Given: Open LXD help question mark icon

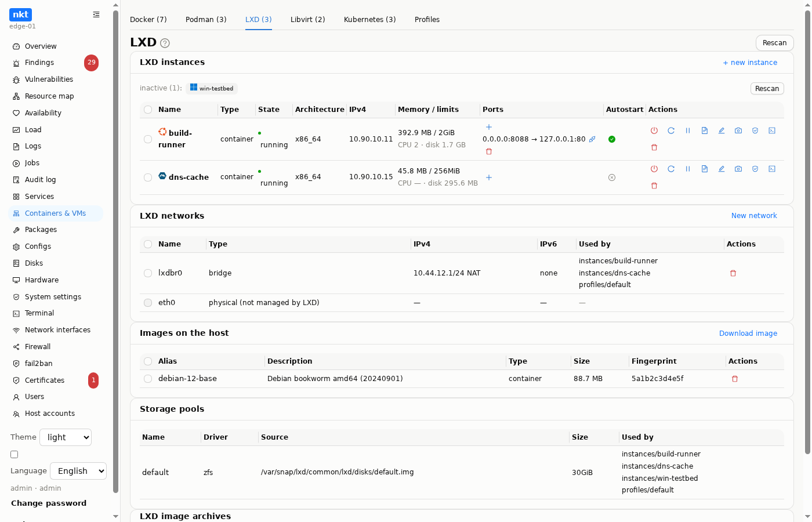Looking at the screenshot, I should tap(165, 43).
